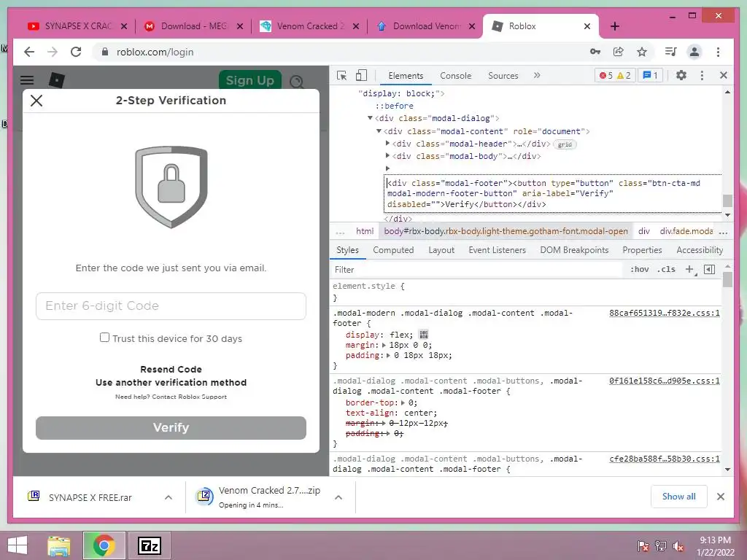
Task: Click the Roblox logo icon
Action: (x=57, y=80)
